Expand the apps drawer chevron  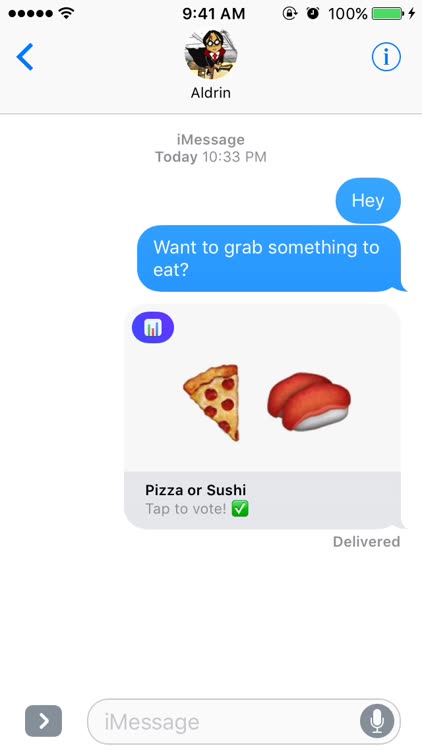coord(44,721)
